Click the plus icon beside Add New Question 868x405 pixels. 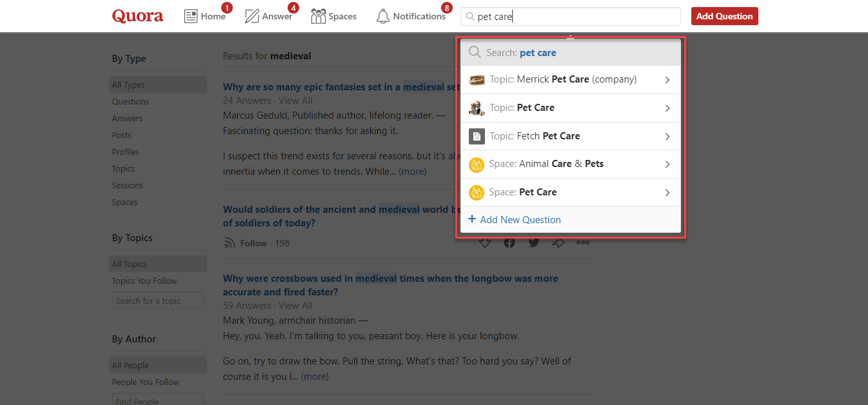click(x=472, y=219)
